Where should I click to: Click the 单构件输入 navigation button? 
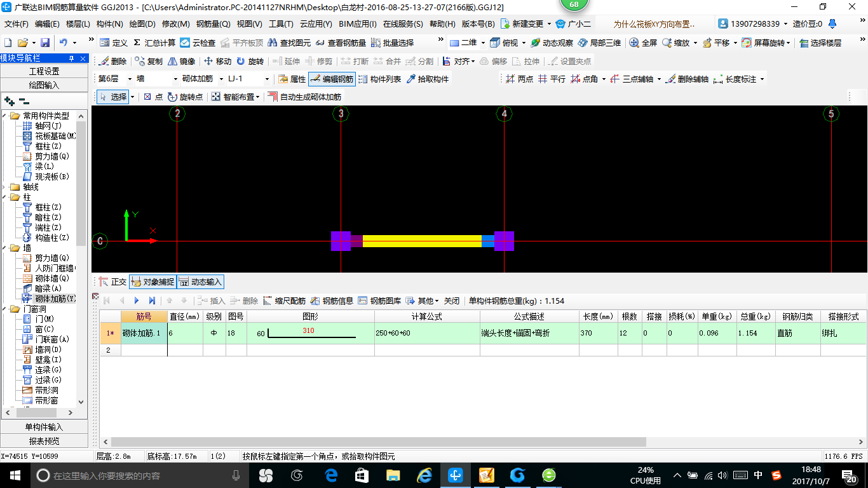pyautogui.click(x=44, y=427)
